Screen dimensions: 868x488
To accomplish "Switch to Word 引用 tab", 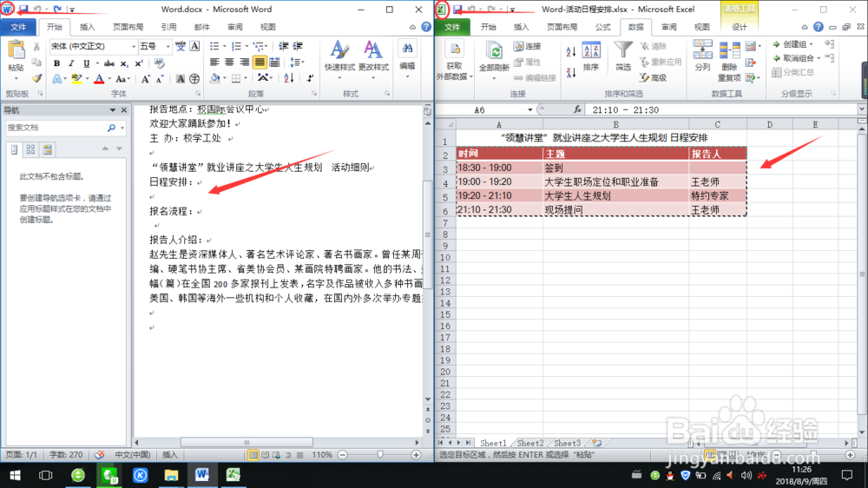I will tap(169, 27).
